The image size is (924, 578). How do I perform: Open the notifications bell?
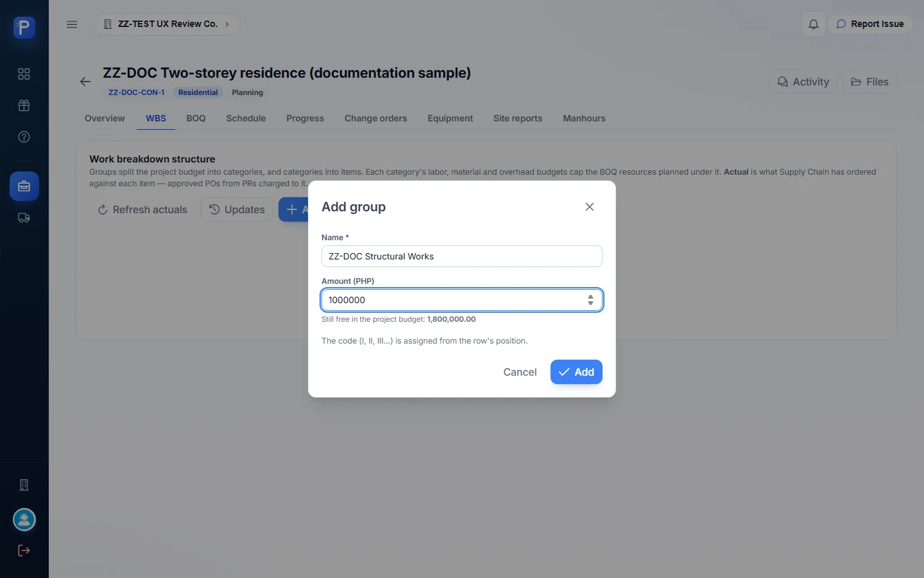tap(813, 24)
